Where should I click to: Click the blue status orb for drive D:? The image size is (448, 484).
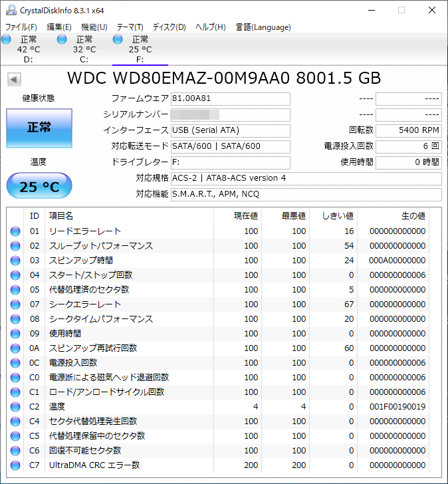coord(6,39)
